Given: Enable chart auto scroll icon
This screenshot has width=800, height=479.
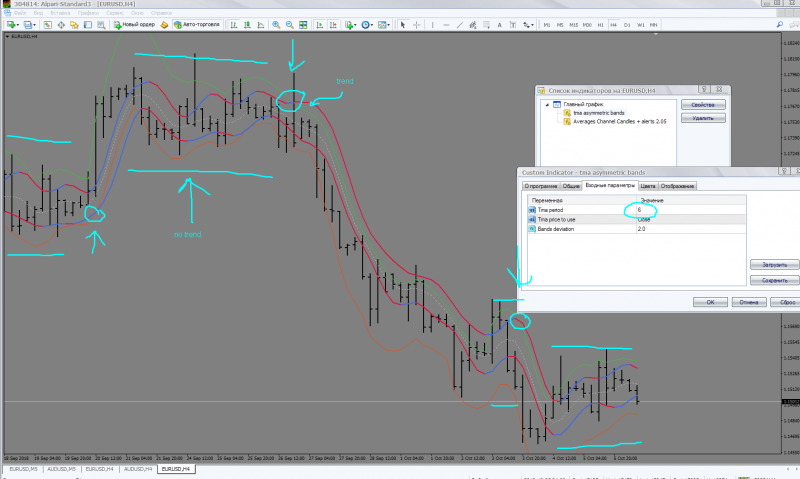Looking at the screenshot, I should tap(319, 24).
